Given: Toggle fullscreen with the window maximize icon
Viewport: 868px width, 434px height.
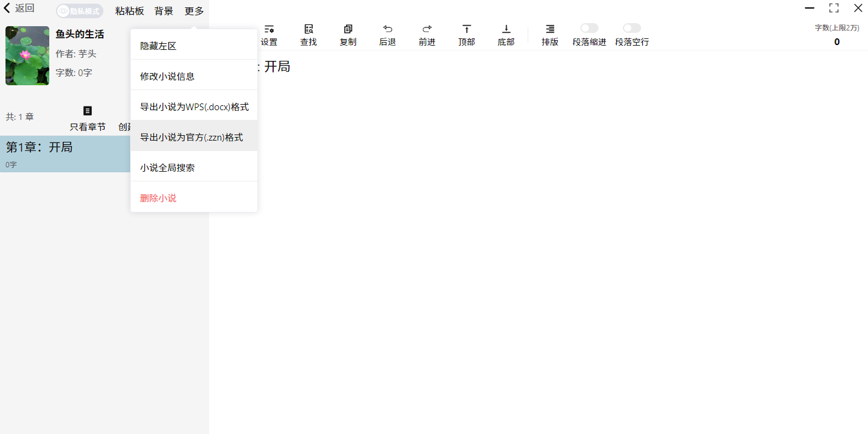Looking at the screenshot, I should (834, 8).
